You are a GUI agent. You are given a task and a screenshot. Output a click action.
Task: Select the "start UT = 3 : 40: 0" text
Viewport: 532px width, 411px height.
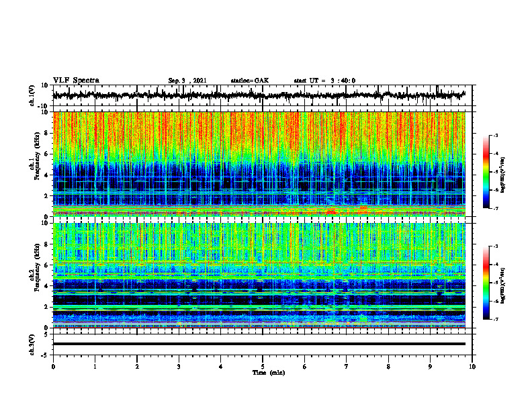[324, 81]
